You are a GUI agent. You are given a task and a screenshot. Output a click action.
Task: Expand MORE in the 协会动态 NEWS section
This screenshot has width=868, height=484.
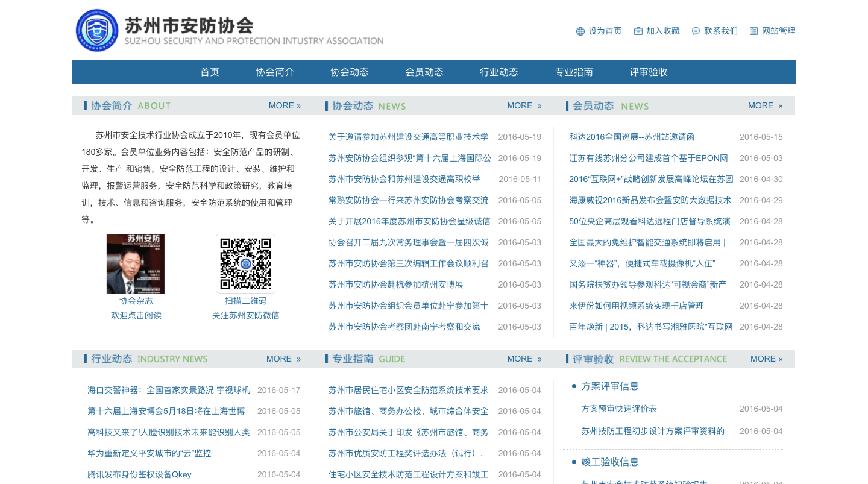pyautogui.click(x=524, y=106)
